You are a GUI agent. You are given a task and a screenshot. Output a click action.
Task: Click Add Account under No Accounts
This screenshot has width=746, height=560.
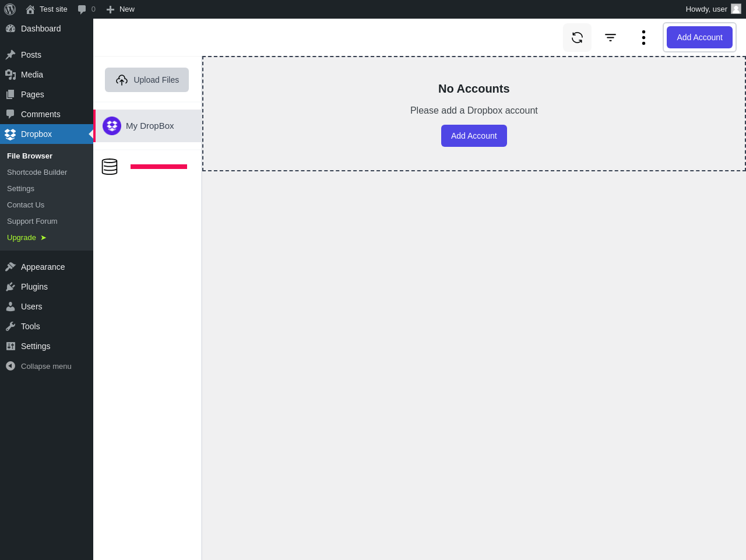pyautogui.click(x=474, y=136)
